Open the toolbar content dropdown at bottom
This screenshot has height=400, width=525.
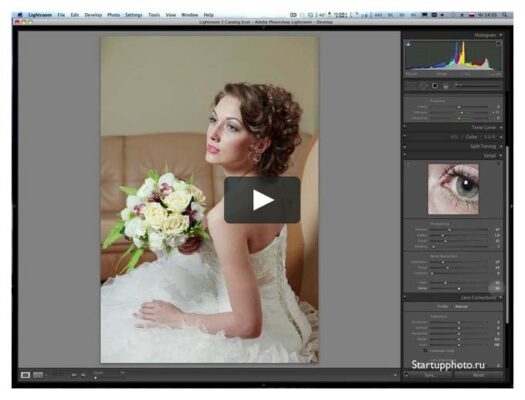(395, 375)
